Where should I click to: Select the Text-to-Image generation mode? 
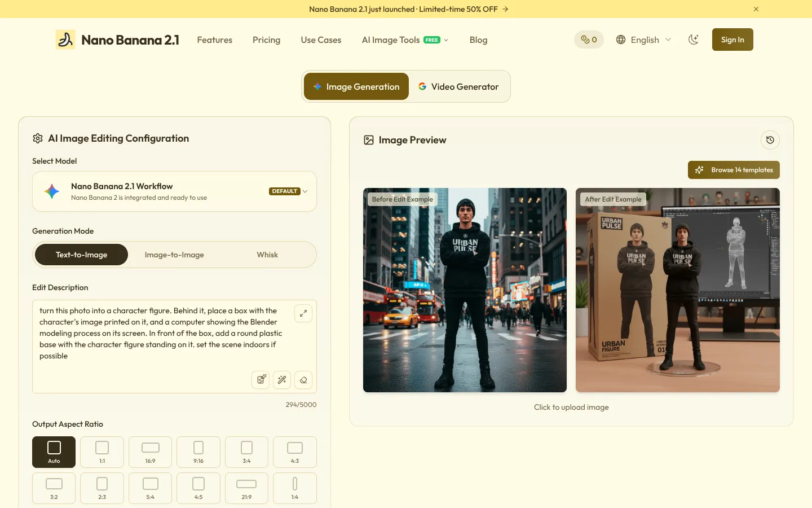tap(81, 255)
